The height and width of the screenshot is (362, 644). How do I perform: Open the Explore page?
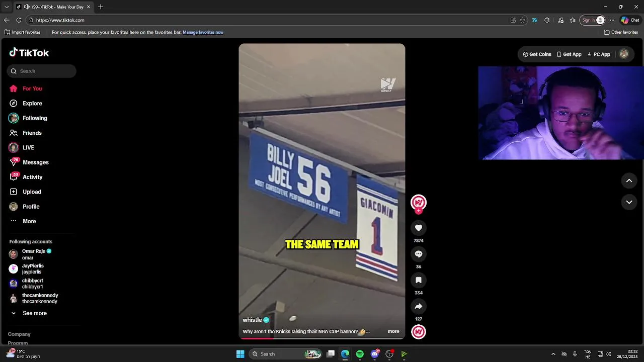25,103
